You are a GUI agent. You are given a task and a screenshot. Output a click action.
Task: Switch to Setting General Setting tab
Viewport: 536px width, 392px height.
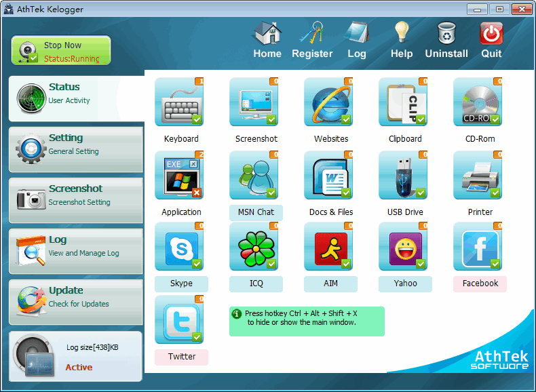(x=76, y=149)
